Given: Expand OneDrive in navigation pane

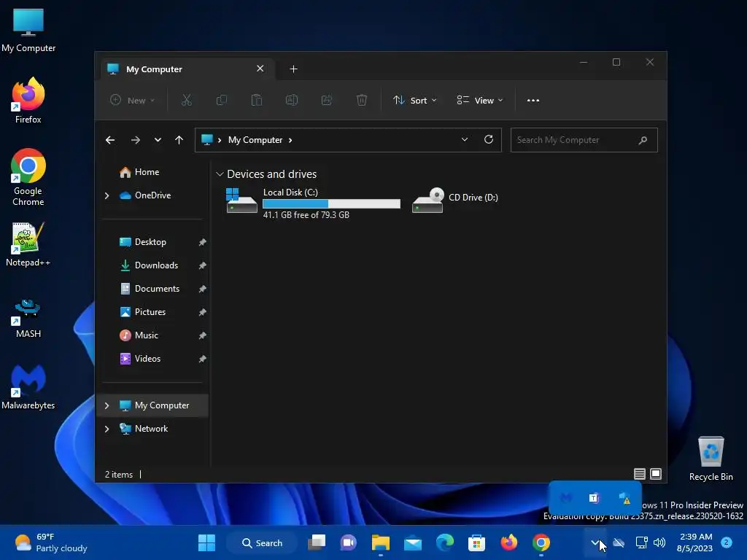Looking at the screenshot, I should coord(107,195).
